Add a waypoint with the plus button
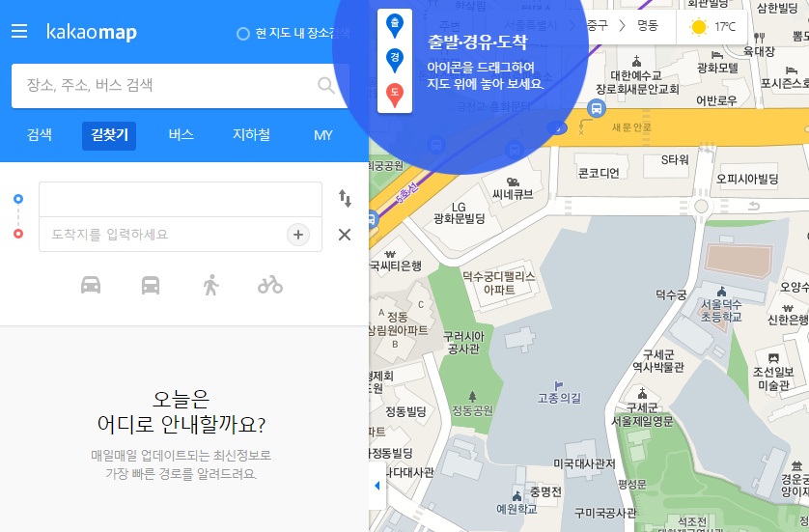Viewport: 809px width, 532px height. click(x=298, y=235)
